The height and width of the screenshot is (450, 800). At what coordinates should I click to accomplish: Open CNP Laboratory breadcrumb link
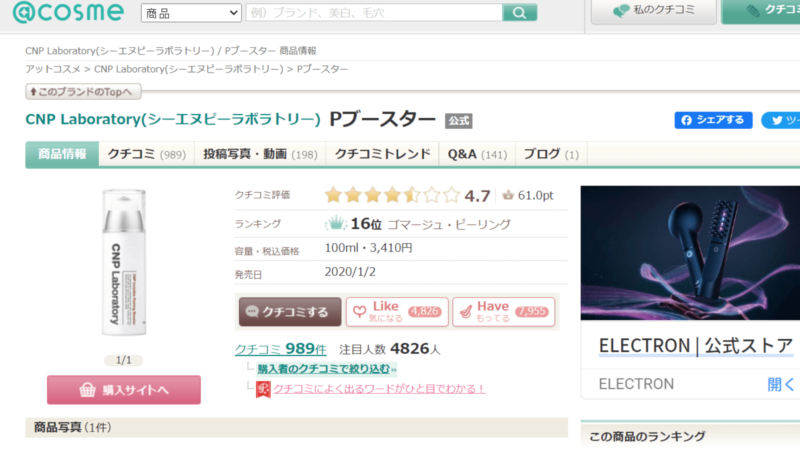coord(188,69)
